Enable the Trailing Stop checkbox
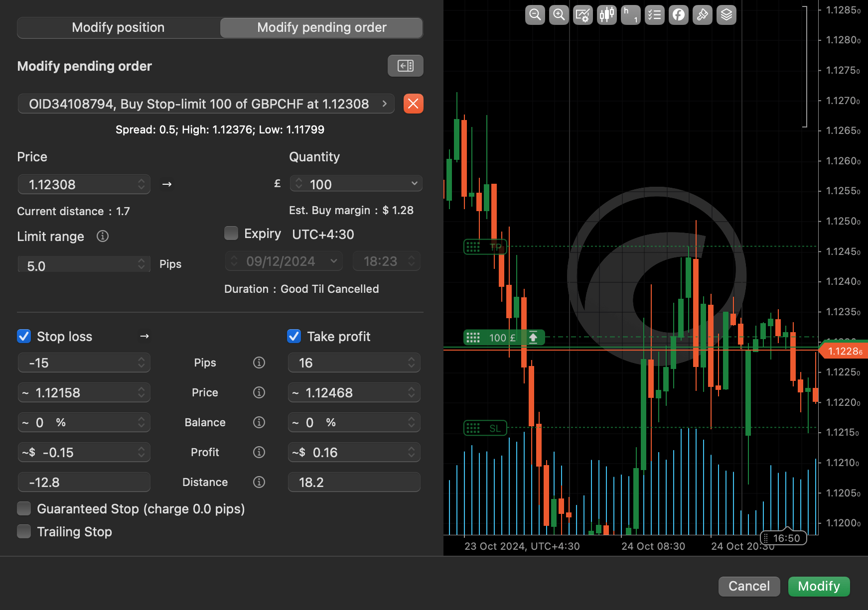 pyautogui.click(x=24, y=532)
